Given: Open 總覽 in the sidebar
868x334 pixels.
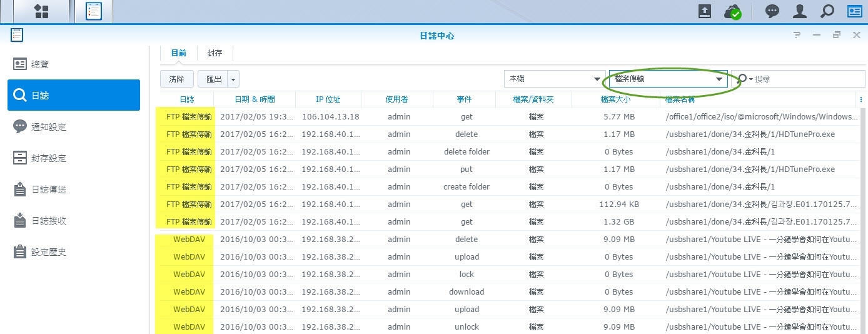Looking at the screenshot, I should point(74,64).
